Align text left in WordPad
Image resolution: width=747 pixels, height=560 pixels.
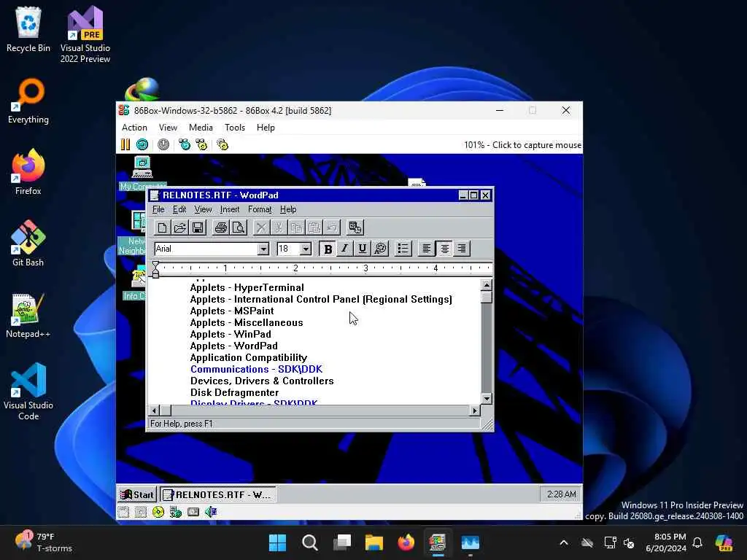[426, 249]
